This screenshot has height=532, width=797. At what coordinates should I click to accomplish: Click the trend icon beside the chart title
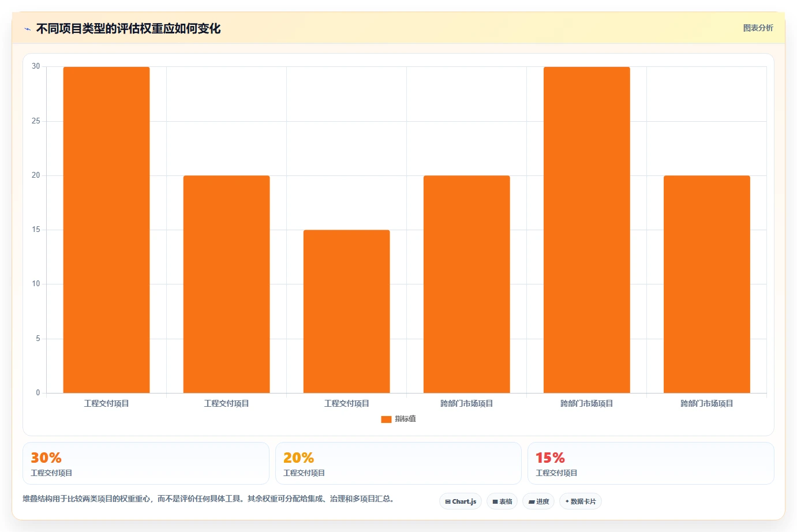tap(27, 29)
